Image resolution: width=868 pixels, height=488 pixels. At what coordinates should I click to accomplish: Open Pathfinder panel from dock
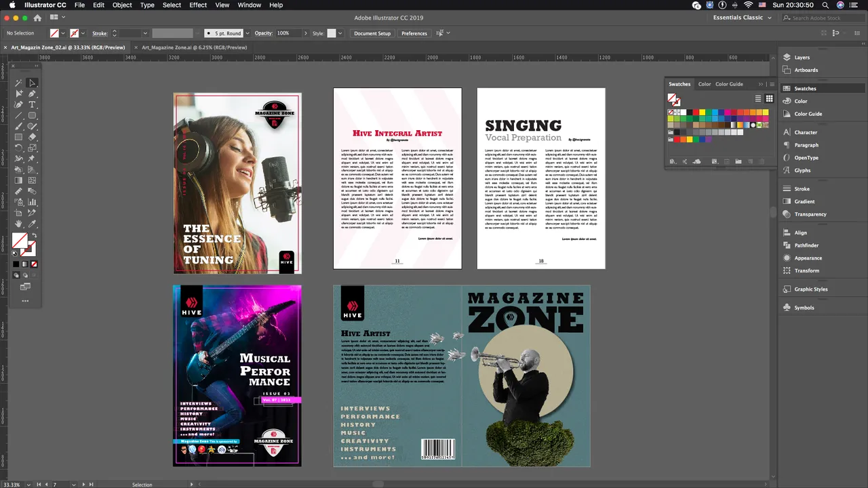[x=806, y=245]
